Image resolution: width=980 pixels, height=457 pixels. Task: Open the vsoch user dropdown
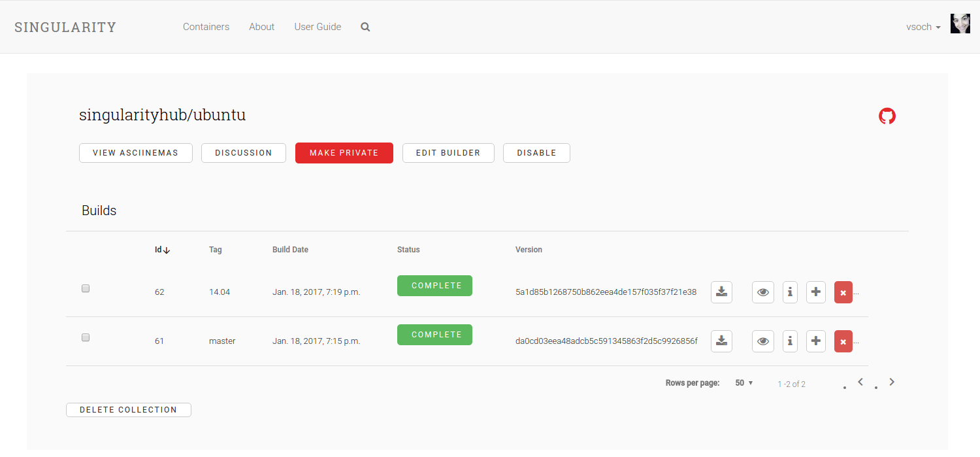pos(923,27)
